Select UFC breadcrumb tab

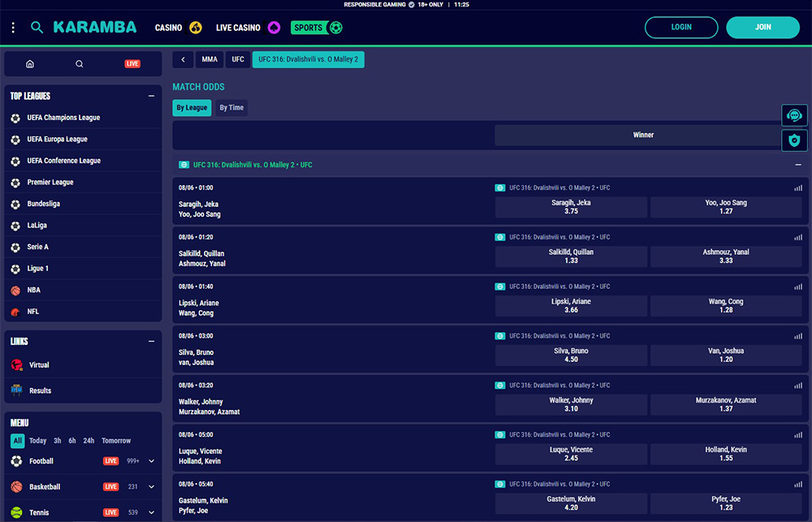point(238,59)
